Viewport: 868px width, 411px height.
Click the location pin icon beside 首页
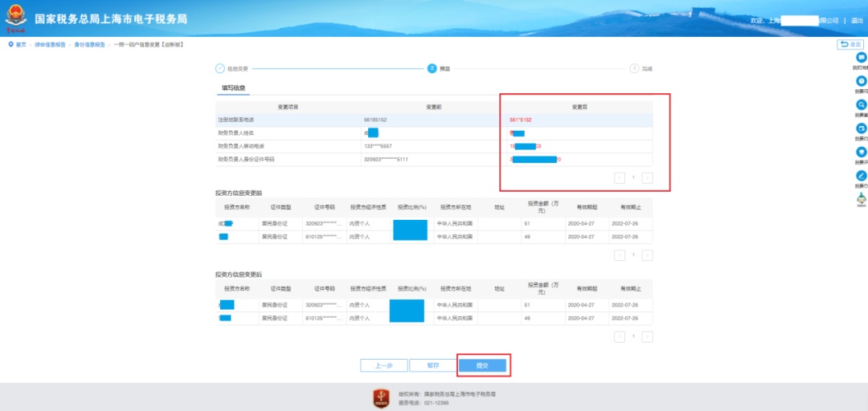10,45
